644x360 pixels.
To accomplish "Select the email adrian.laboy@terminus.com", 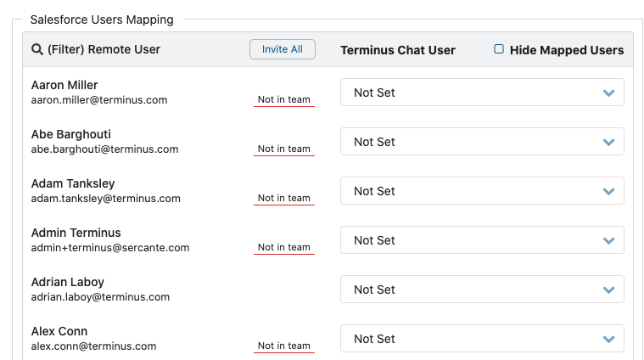I will coord(100,297).
